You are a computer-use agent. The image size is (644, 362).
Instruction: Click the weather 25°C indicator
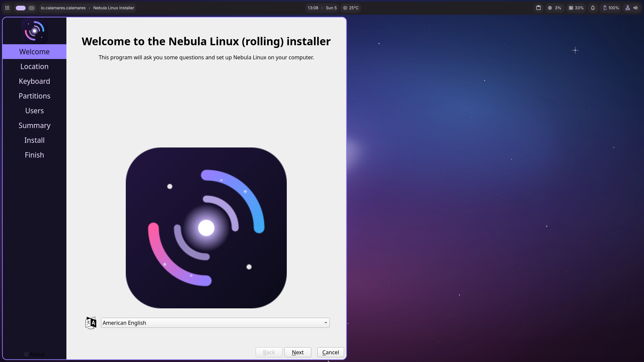pos(351,8)
